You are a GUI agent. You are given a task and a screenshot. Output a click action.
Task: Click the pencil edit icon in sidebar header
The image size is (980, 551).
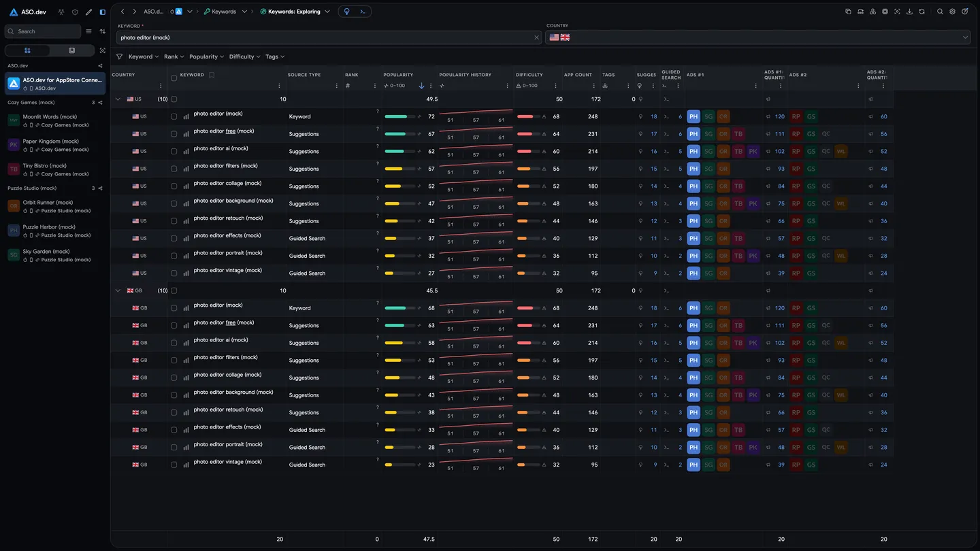(88, 12)
